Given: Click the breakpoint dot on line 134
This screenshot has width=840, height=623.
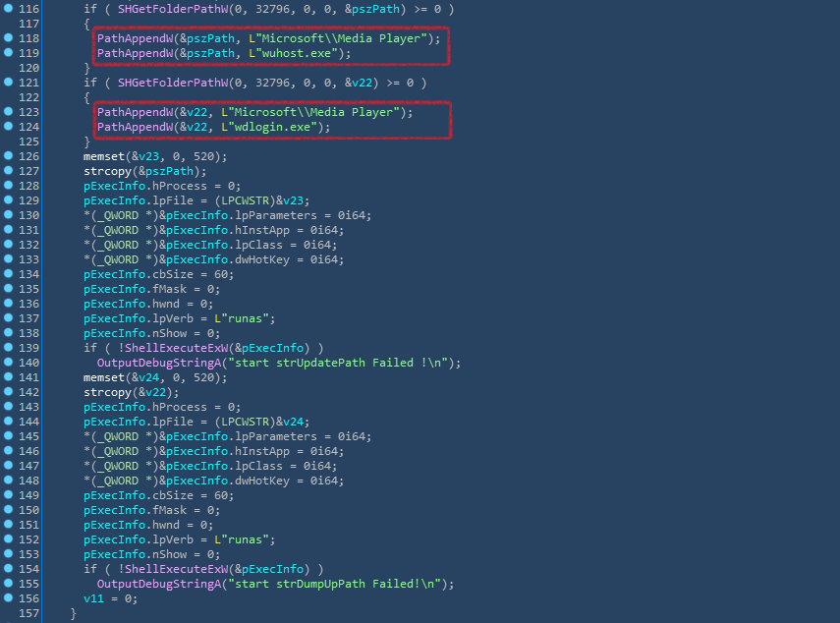Looking at the screenshot, I should coord(8,273).
